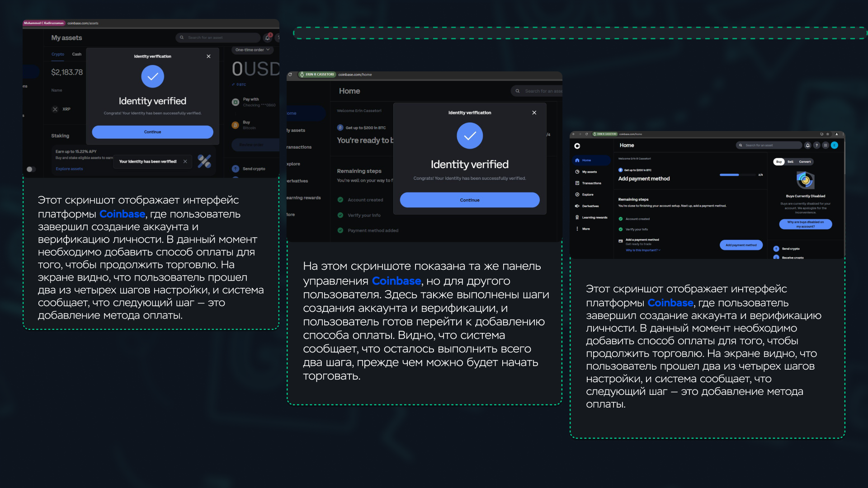Open the help question mark icon

tap(816, 145)
